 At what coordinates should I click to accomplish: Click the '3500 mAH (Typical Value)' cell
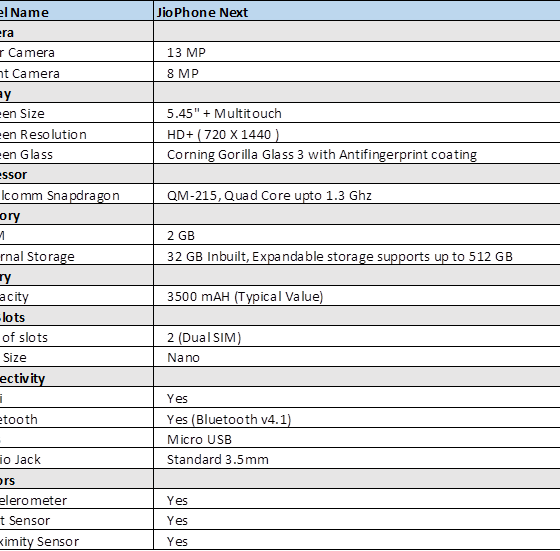pyautogui.click(x=245, y=296)
